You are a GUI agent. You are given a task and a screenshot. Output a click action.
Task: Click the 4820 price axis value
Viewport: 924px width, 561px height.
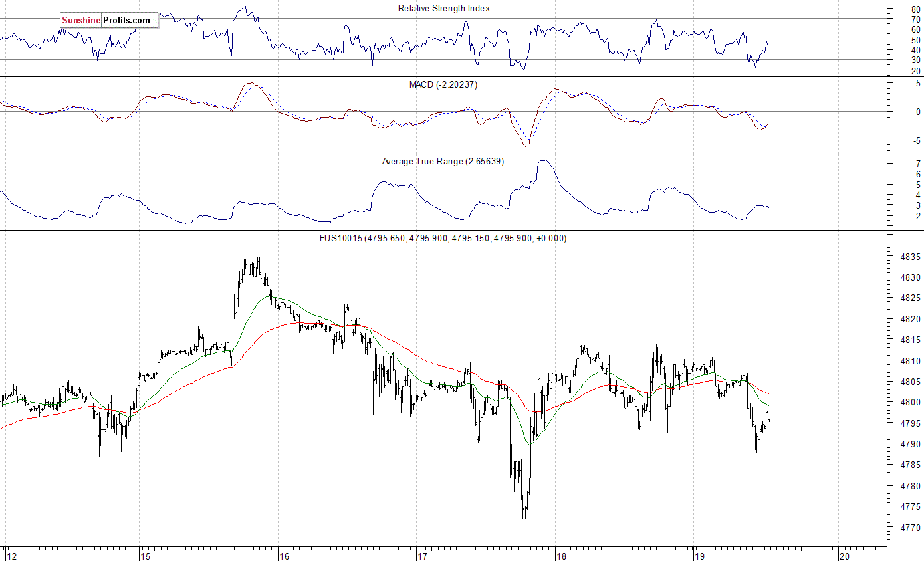[910, 319]
